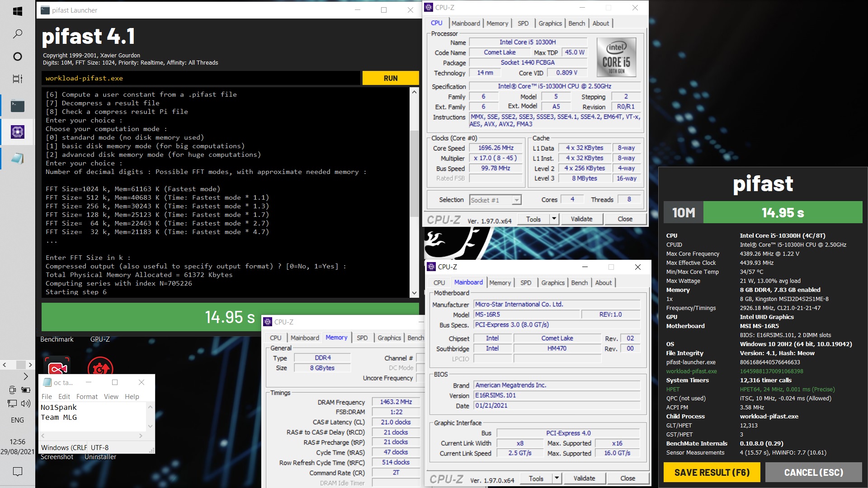This screenshot has height=488, width=868.
Task: Open Notepad File menu
Action: (x=47, y=397)
